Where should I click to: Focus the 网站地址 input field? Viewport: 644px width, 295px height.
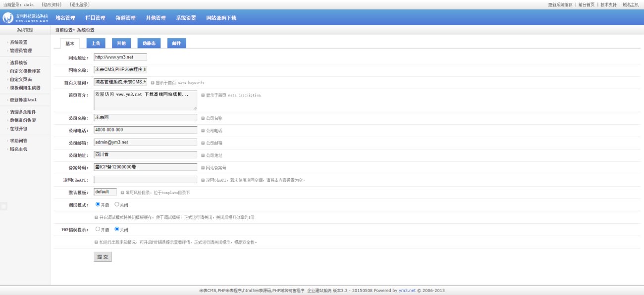[x=120, y=57]
